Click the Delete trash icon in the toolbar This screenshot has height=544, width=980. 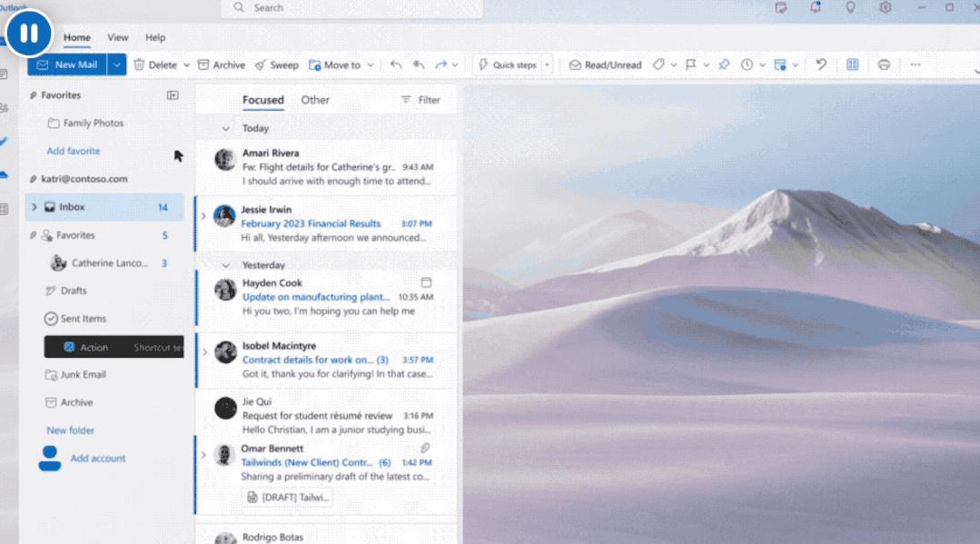point(139,65)
